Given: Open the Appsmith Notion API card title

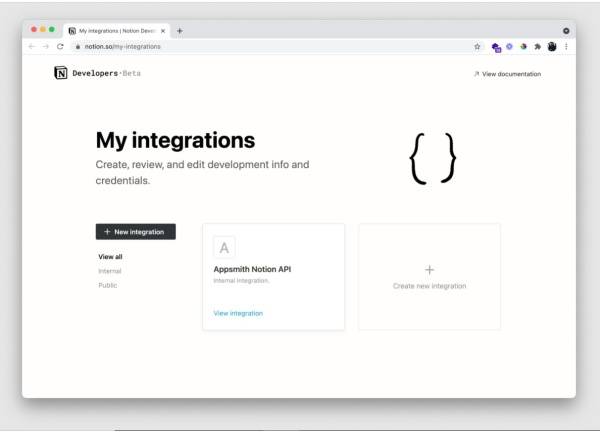Looking at the screenshot, I should coord(252,269).
